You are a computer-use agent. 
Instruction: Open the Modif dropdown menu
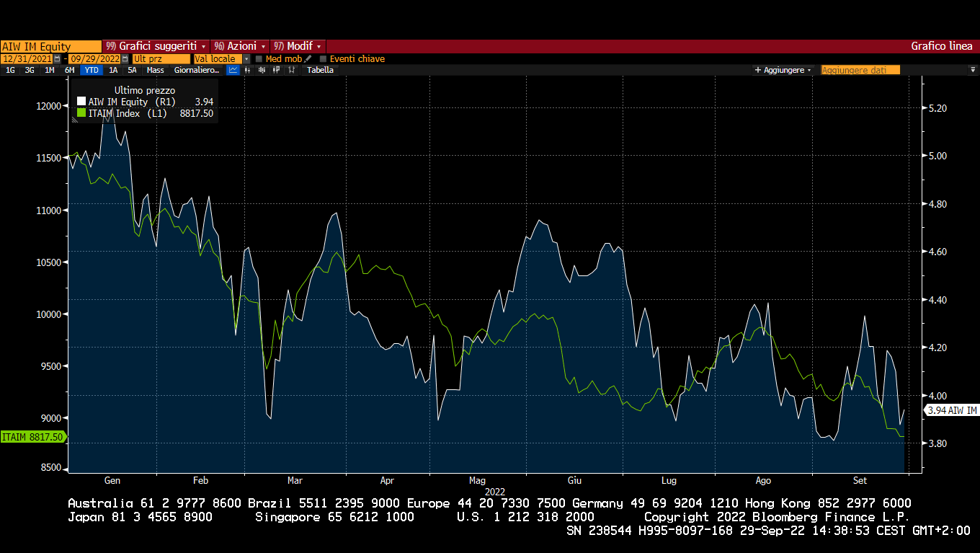[x=298, y=46]
